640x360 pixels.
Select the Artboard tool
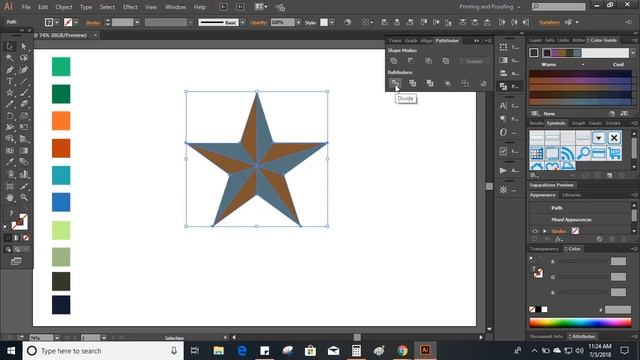(10, 186)
